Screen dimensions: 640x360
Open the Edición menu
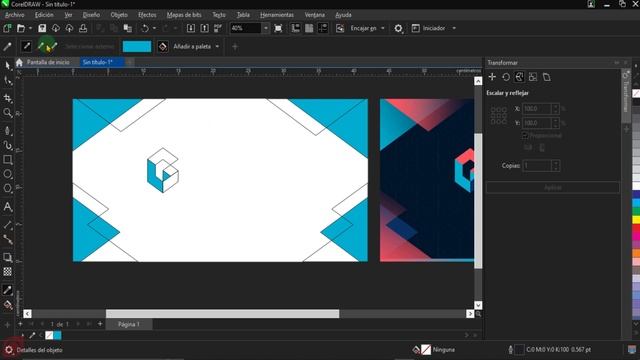(x=44, y=15)
